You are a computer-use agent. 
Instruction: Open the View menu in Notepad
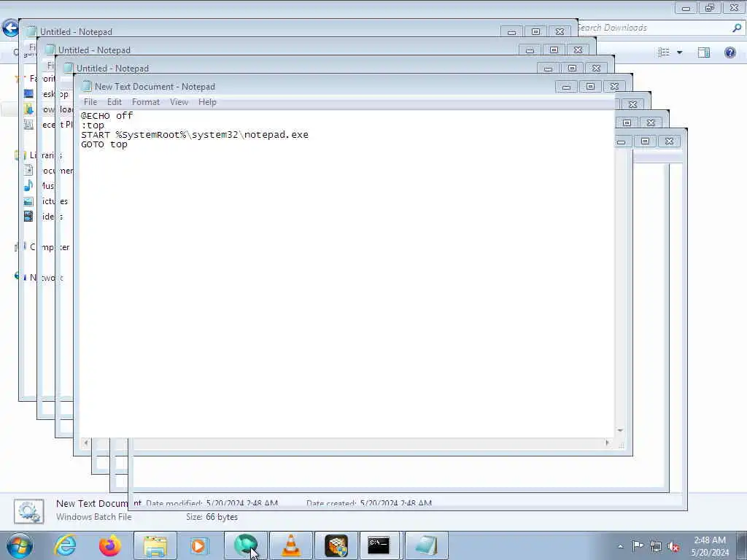179,102
